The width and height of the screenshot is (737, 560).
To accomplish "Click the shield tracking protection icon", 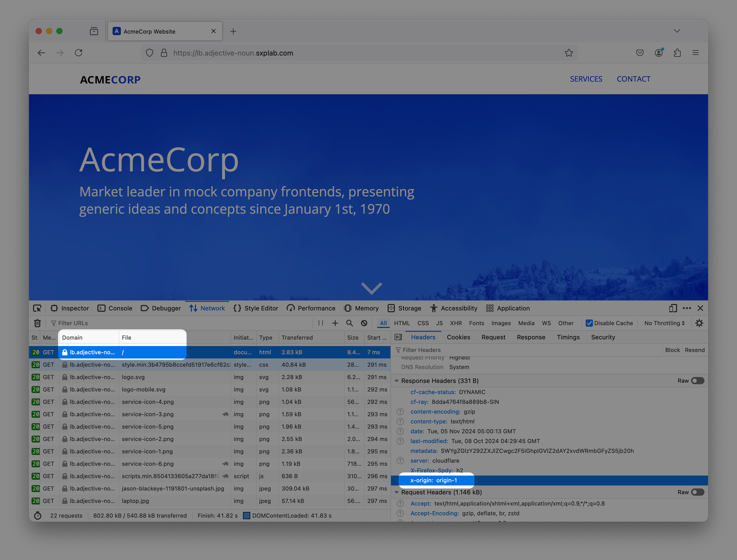I will [149, 53].
